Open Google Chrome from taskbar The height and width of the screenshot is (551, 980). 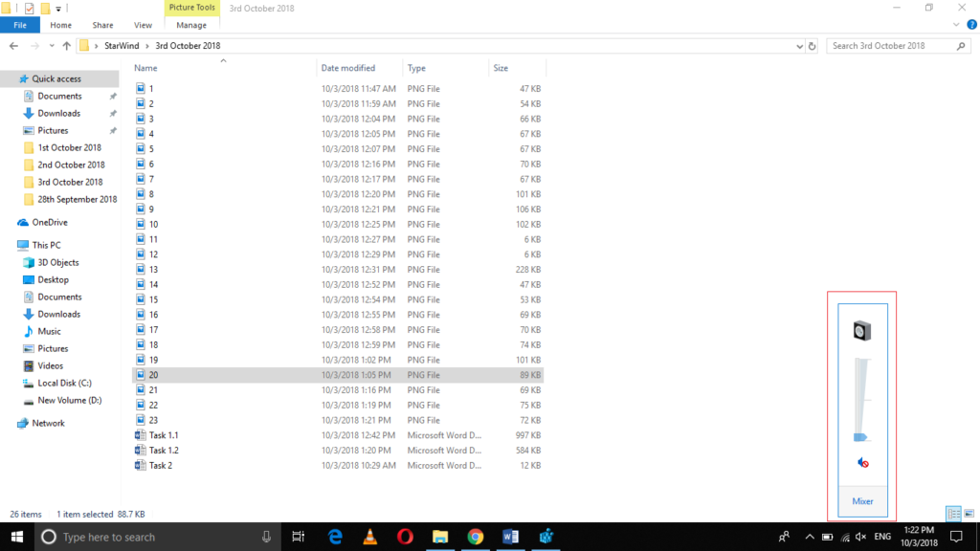pyautogui.click(x=475, y=537)
